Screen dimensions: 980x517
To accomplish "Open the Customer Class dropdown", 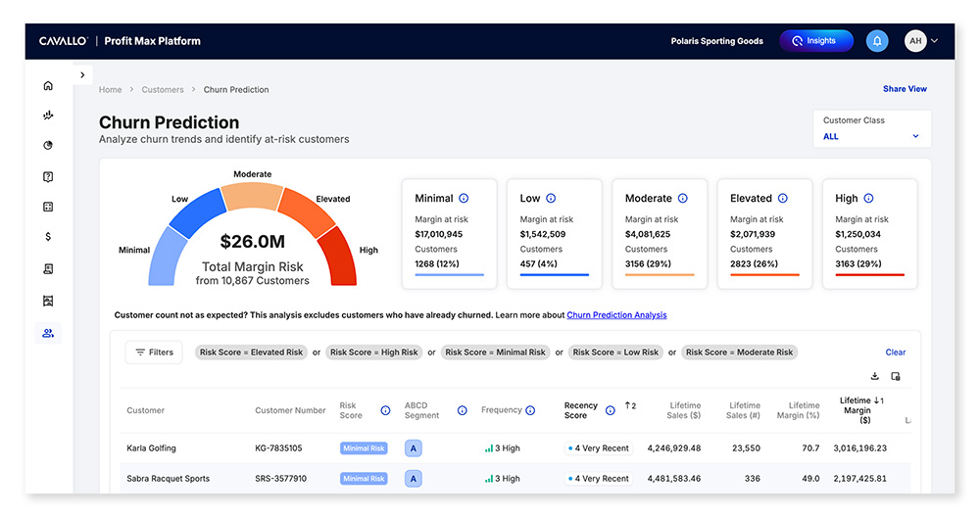I will click(871, 136).
